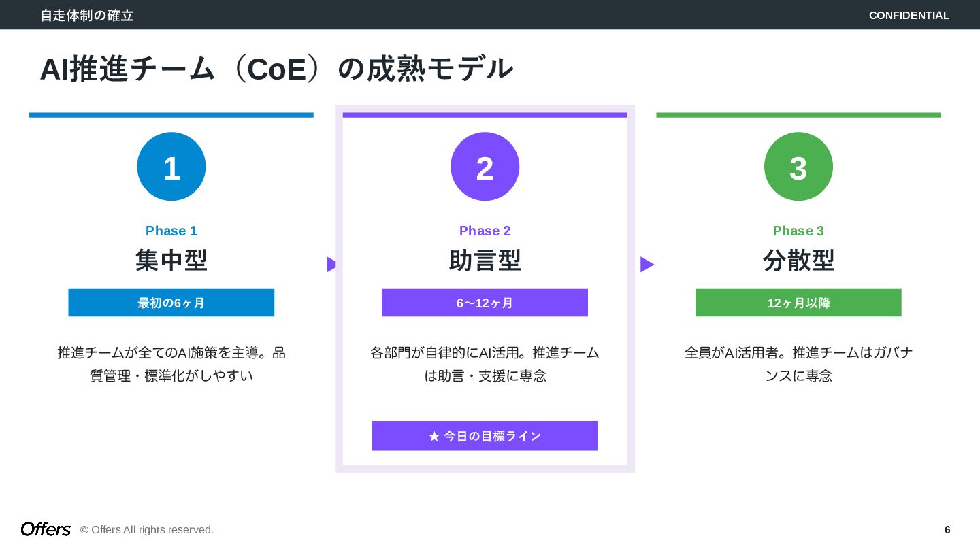Image resolution: width=980 pixels, height=551 pixels.
Task: Click the Offers logo in footer
Action: pos(46,529)
